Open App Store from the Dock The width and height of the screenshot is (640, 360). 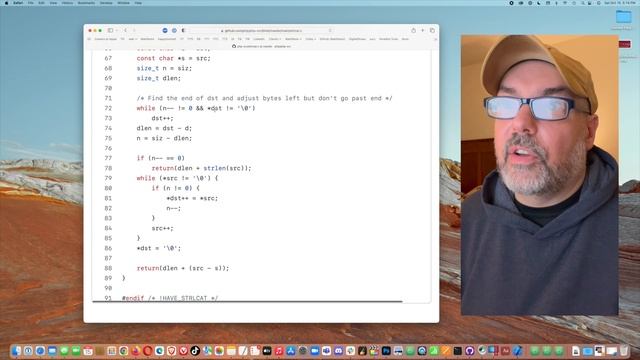(291, 351)
